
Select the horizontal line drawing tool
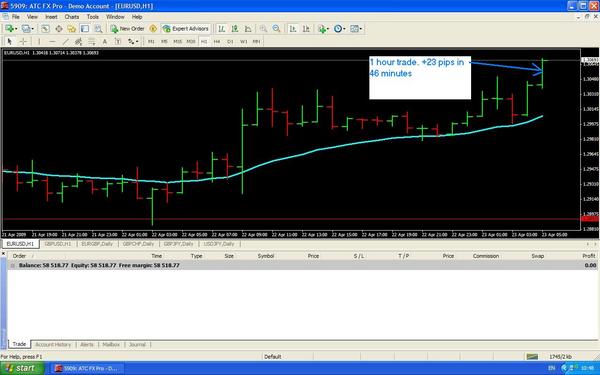point(52,41)
